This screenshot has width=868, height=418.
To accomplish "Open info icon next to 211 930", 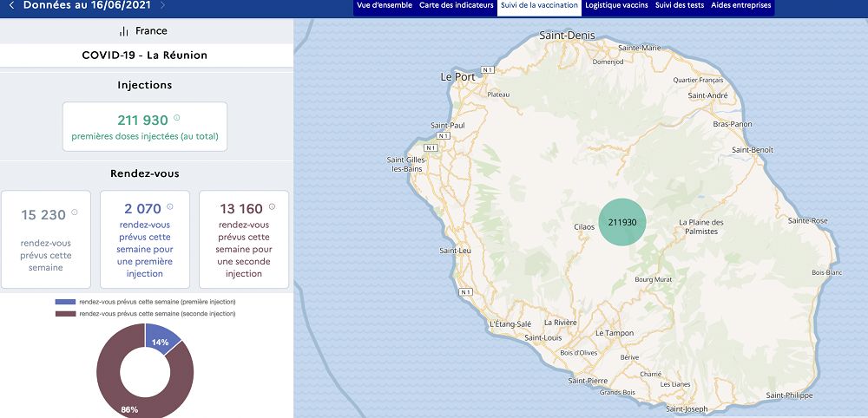I will click(177, 117).
